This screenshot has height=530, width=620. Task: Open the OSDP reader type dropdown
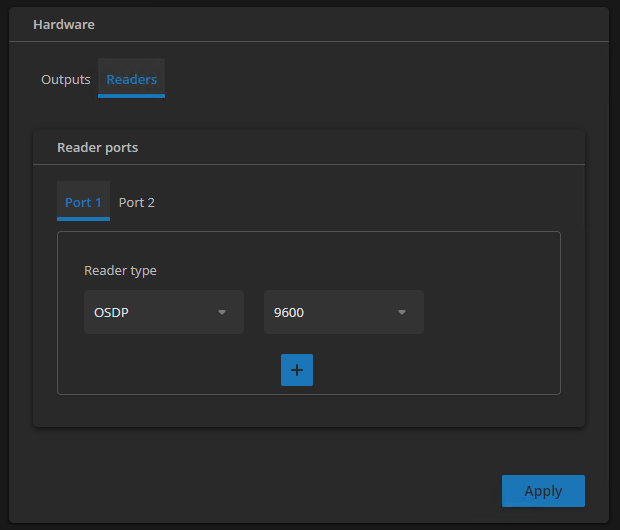164,312
